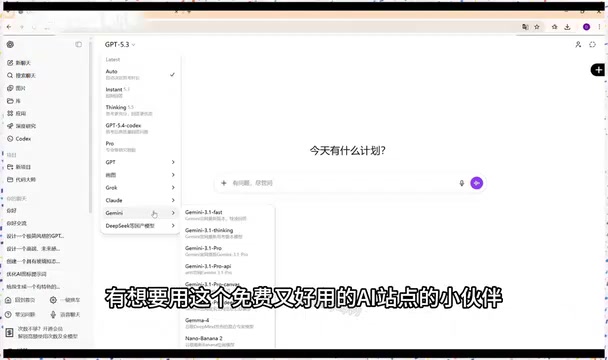Expand the Grok submenu

[140, 187]
